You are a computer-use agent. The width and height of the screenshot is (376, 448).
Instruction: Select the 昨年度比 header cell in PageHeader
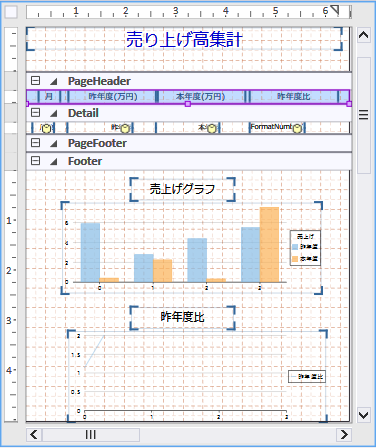[294, 96]
